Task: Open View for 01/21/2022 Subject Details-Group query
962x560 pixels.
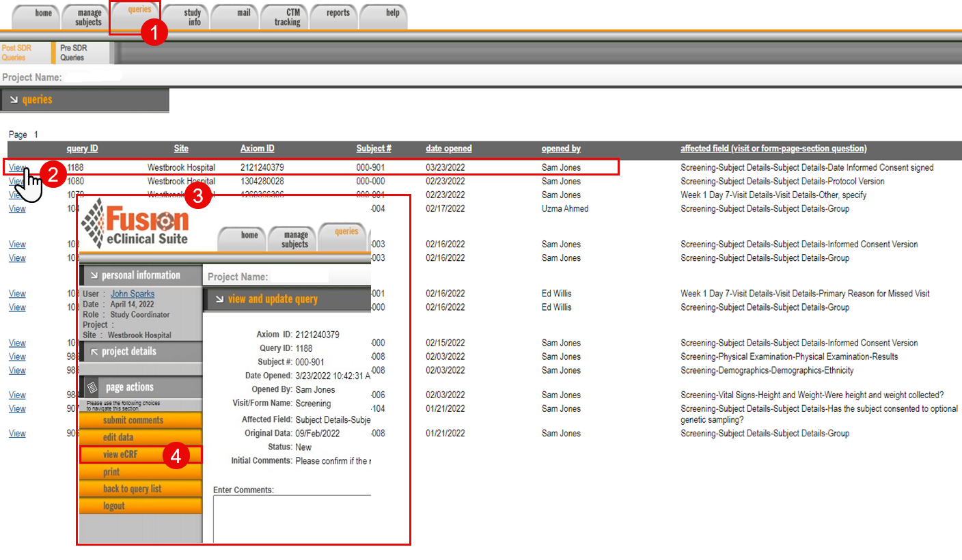Action: (17, 433)
